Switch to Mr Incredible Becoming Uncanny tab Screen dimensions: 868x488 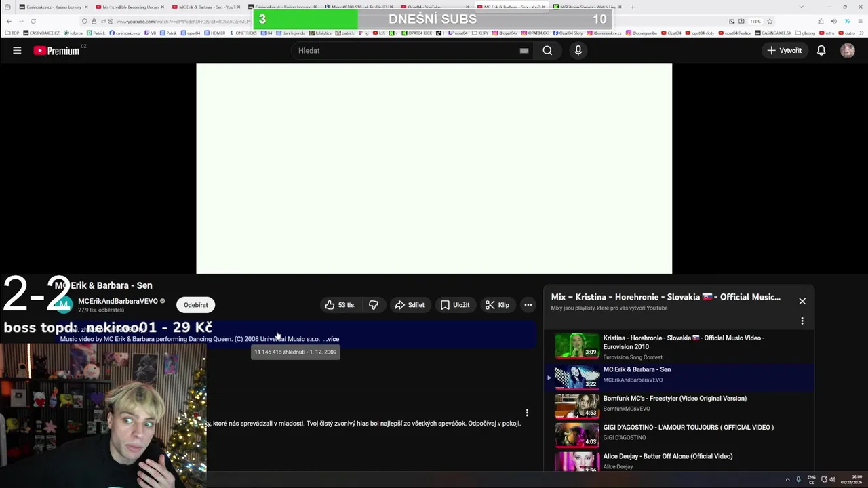point(129,7)
